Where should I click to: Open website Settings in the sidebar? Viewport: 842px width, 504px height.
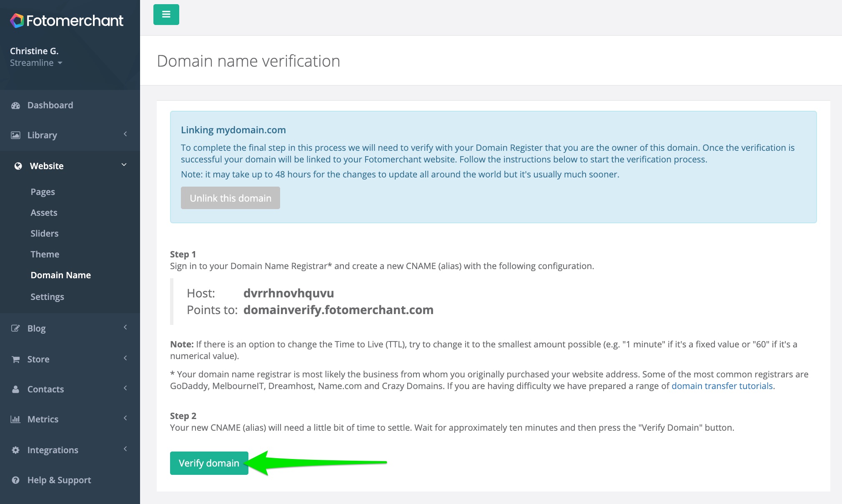[x=47, y=297]
